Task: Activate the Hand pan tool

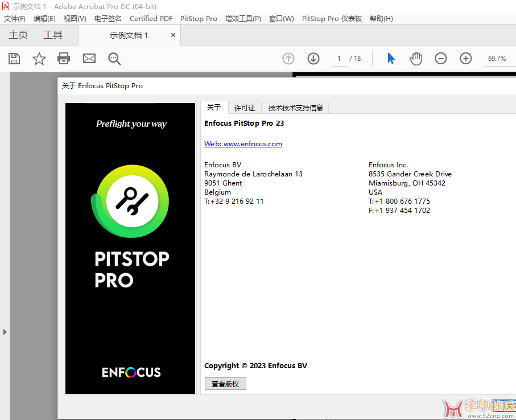Action: click(x=416, y=59)
